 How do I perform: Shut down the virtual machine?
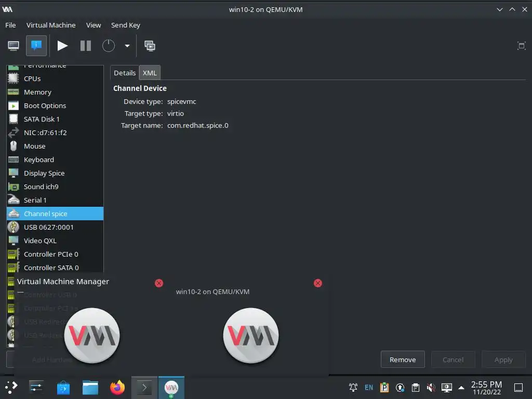point(109,46)
